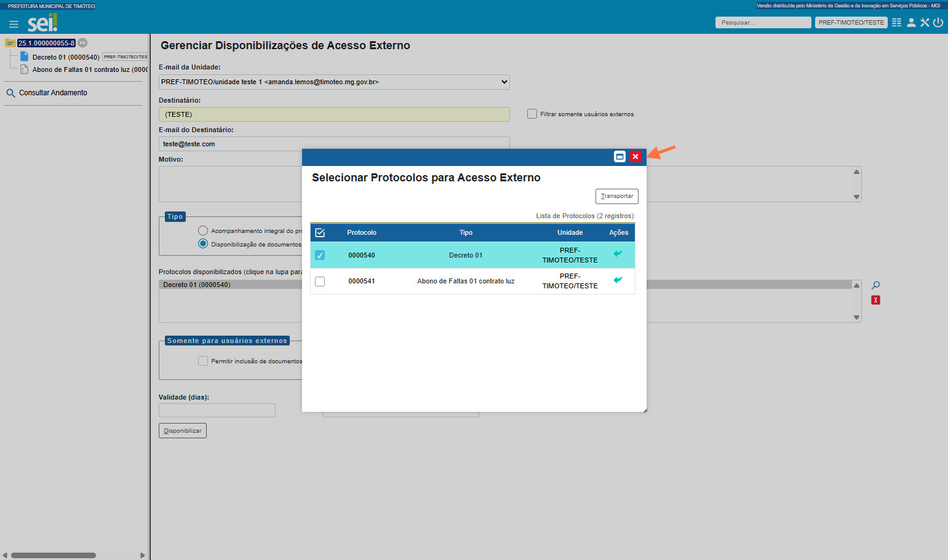Open the PREF-TIMOTEO/TESTE unit selector
This screenshot has height=560, width=948.
coord(851,23)
